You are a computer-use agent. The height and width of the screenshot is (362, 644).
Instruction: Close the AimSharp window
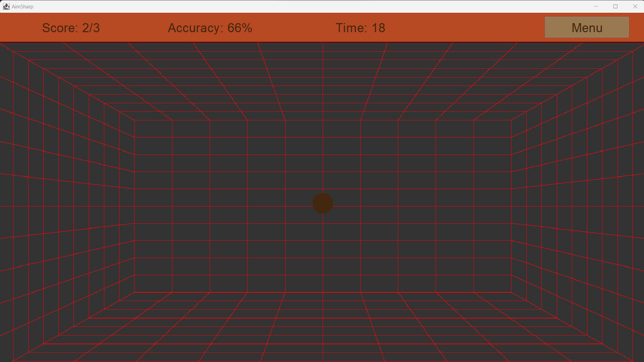(635, 6)
